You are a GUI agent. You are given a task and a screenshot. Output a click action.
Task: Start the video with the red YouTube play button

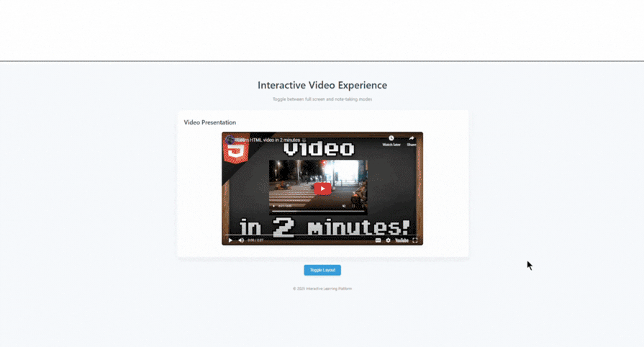click(322, 189)
